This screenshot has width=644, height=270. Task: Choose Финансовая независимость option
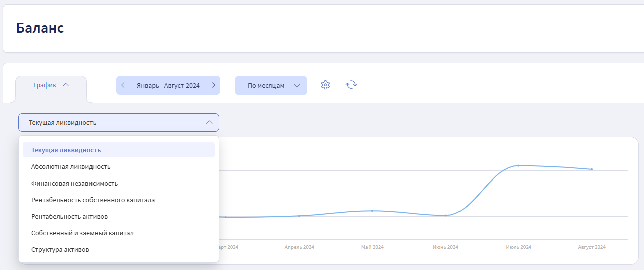(x=74, y=184)
